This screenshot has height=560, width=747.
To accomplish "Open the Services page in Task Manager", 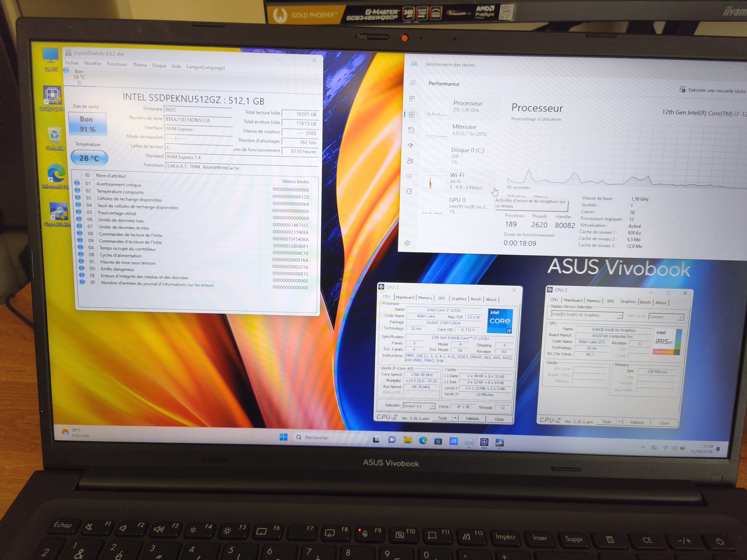I will point(409,191).
